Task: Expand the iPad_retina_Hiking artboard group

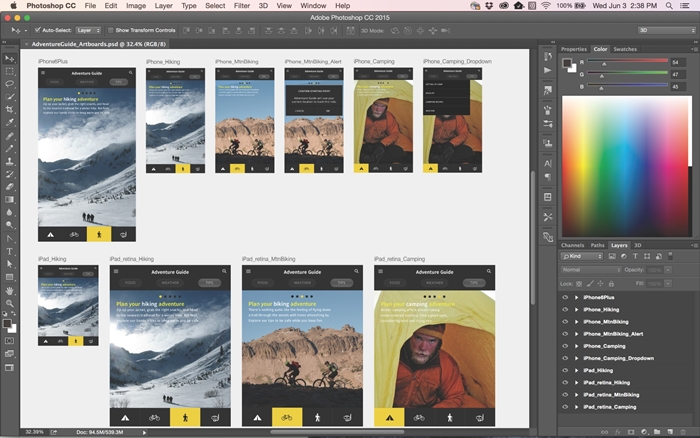Action: click(576, 383)
